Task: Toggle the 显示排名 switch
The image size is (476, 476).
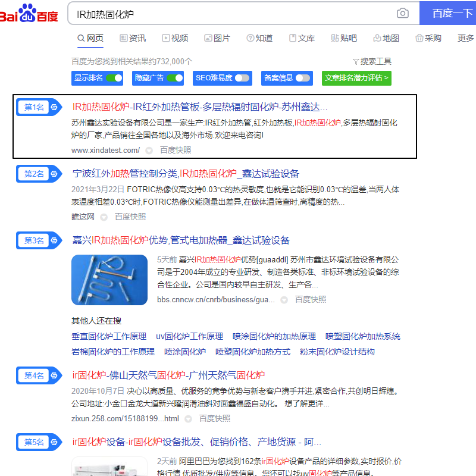Action: (x=114, y=78)
